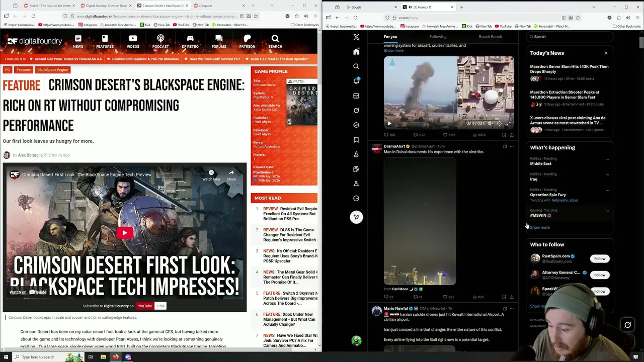Open X Profile person icon in sidebar
This screenshot has height=362, width=644.
pos(356,184)
